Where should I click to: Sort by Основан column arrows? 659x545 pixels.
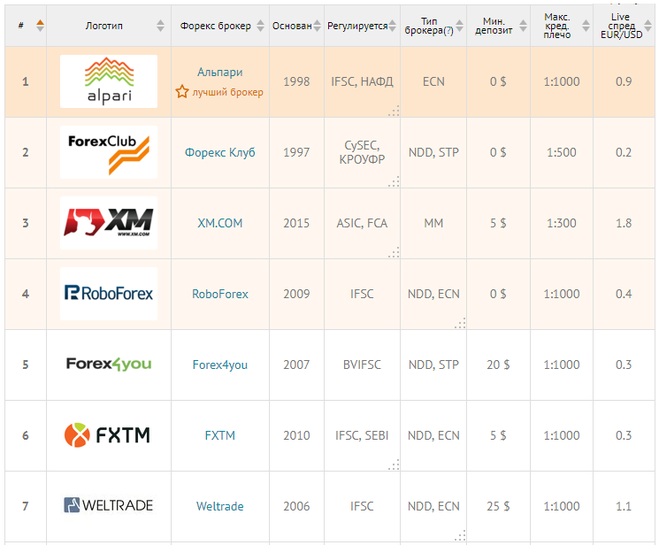317,26
